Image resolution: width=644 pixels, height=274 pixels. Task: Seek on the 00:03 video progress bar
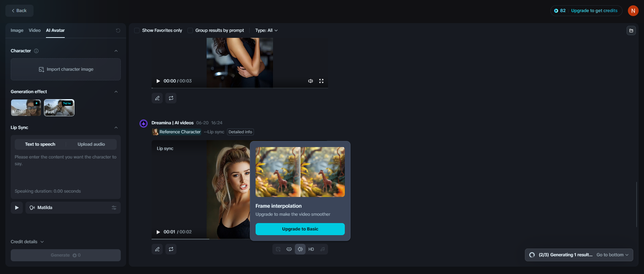point(240,88)
